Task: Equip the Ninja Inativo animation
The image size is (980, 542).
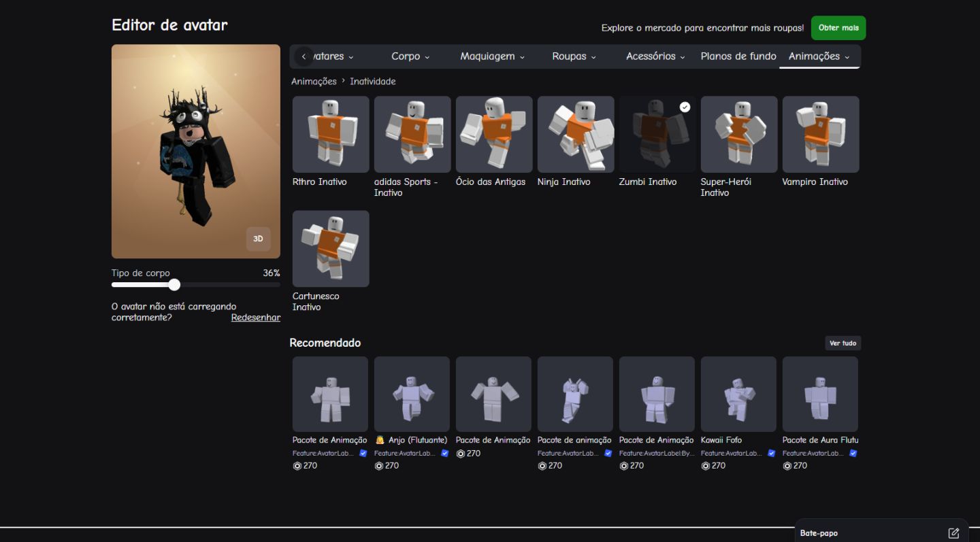Action: (x=576, y=134)
